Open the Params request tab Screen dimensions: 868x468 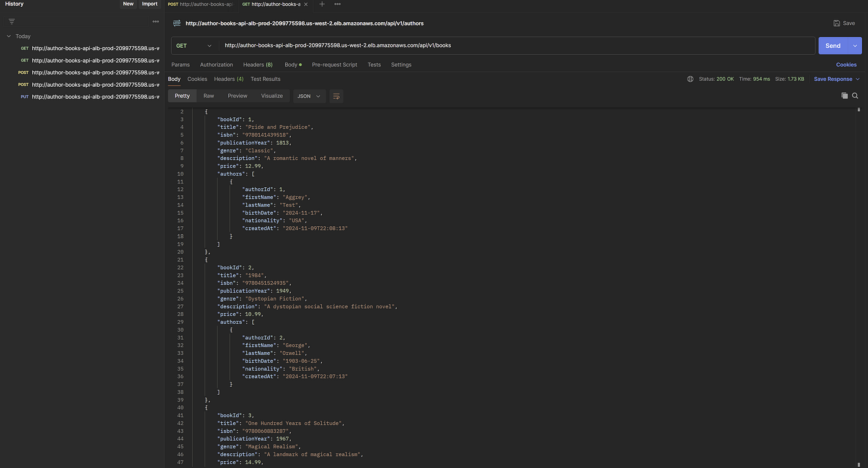[180, 64]
